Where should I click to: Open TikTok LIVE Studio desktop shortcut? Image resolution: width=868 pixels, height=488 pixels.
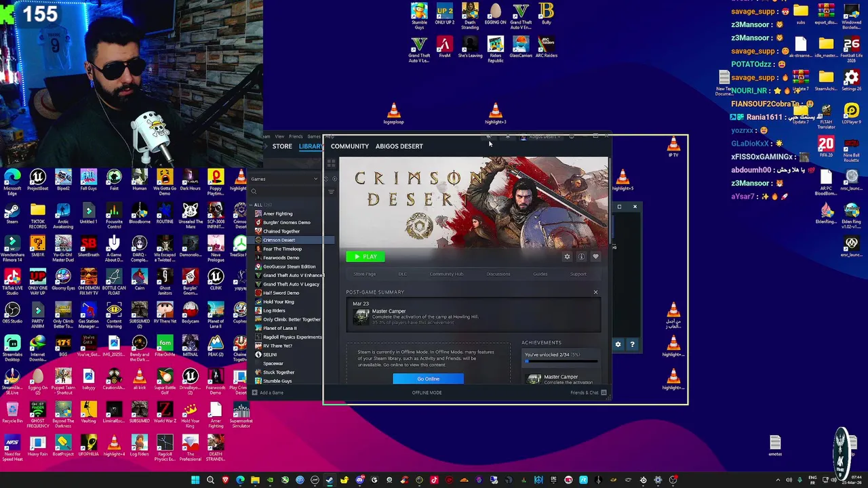12,281
